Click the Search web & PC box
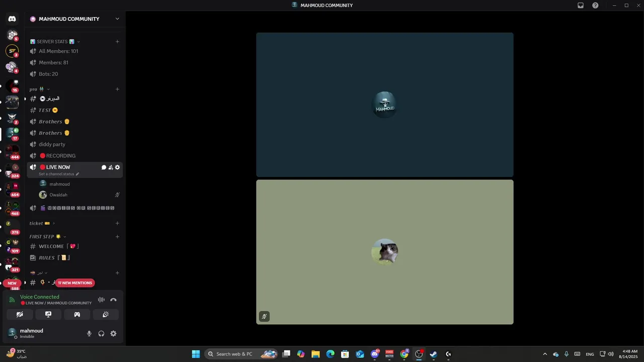This screenshot has height=362, width=644. [242, 354]
